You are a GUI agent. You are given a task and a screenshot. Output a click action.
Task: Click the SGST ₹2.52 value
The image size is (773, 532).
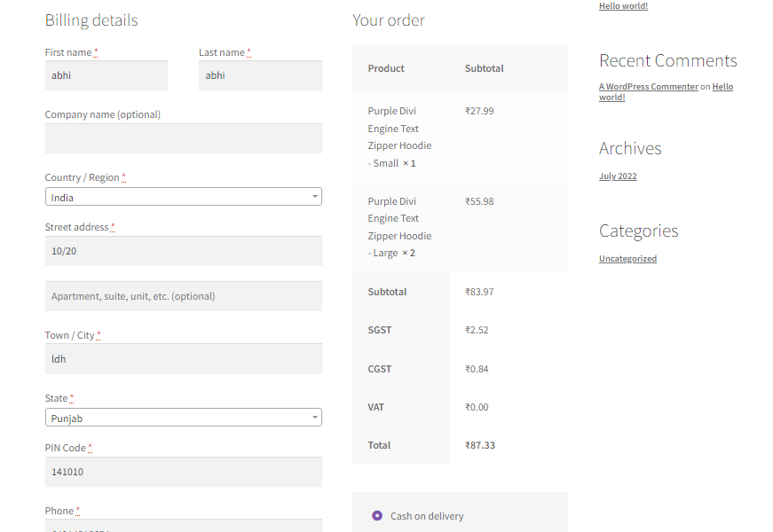pos(477,330)
